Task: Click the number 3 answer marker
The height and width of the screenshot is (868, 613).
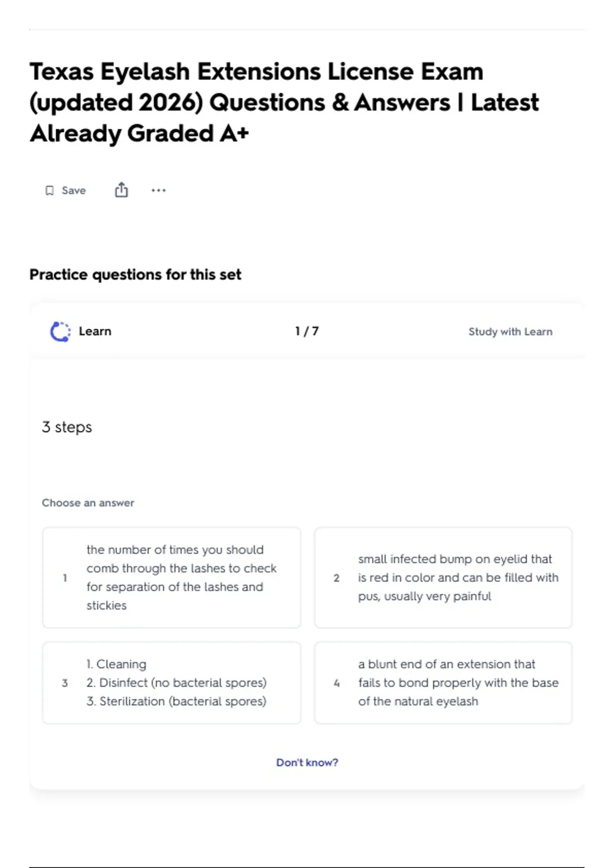Action: coord(65,683)
